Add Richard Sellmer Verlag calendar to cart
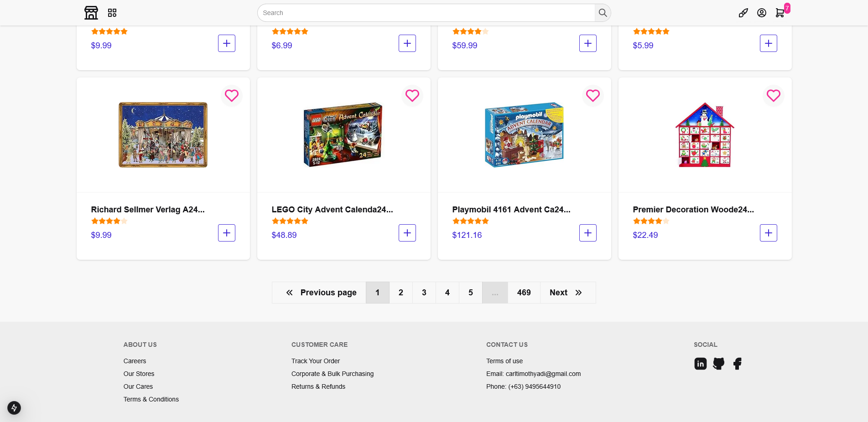Viewport: 868px width, 422px height. (226, 233)
